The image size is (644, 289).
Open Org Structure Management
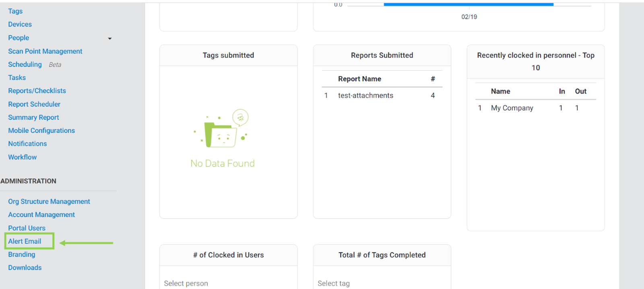point(49,202)
